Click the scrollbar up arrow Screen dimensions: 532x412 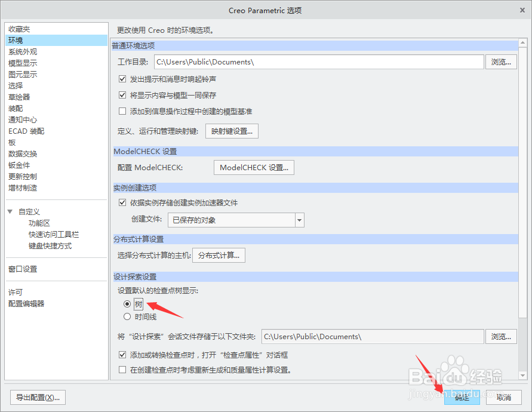point(522,43)
